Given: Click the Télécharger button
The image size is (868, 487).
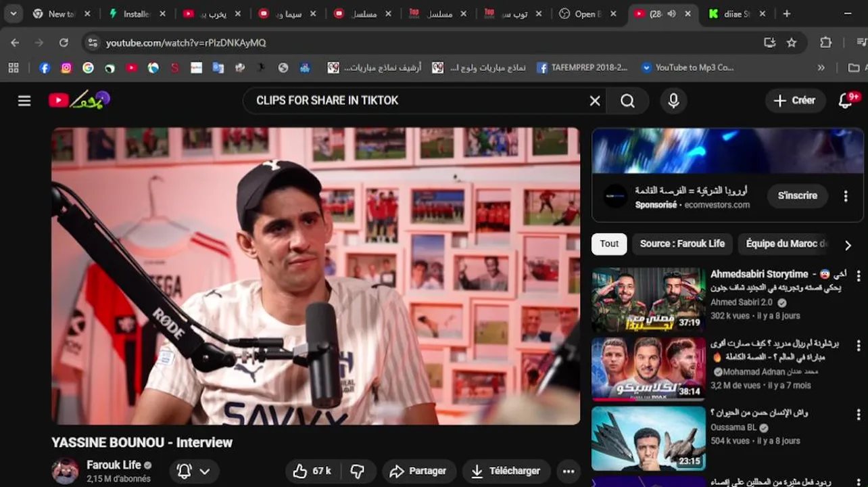Looking at the screenshot, I should (x=506, y=471).
